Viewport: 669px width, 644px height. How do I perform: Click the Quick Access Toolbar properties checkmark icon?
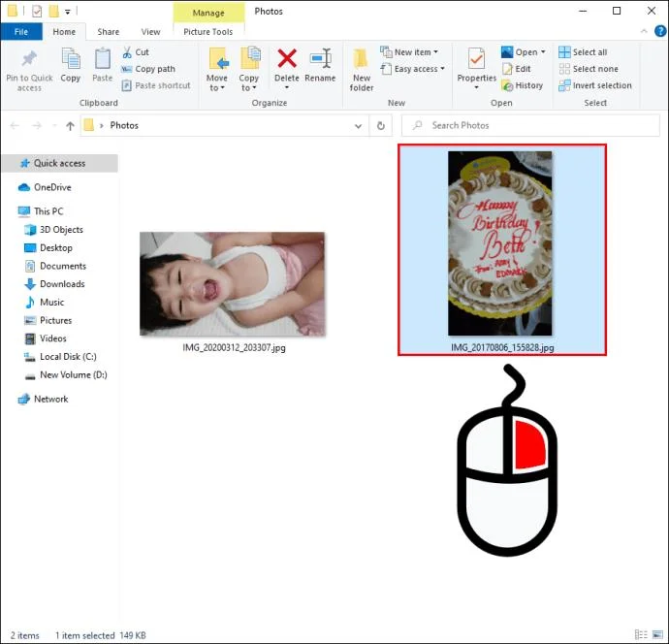click(37, 12)
